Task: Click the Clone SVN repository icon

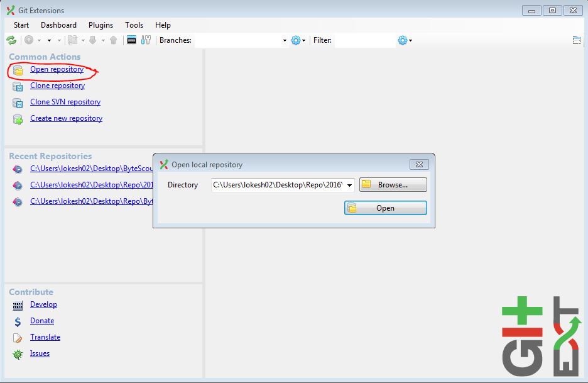Action: pyautogui.click(x=18, y=103)
